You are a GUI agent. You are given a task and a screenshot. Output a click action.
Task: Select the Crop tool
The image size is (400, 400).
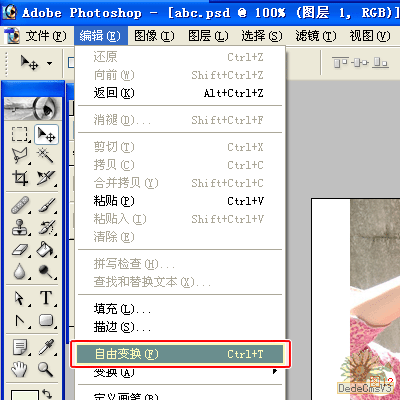tap(20, 178)
